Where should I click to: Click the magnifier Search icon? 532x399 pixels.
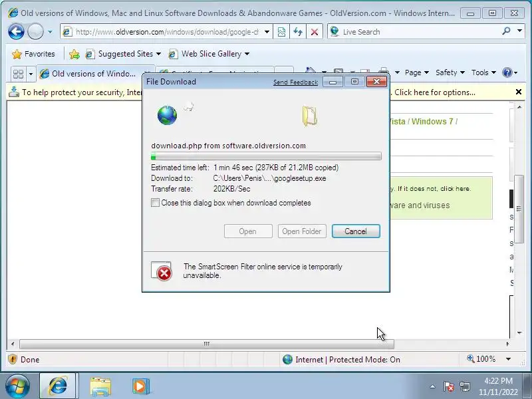coord(507,31)
